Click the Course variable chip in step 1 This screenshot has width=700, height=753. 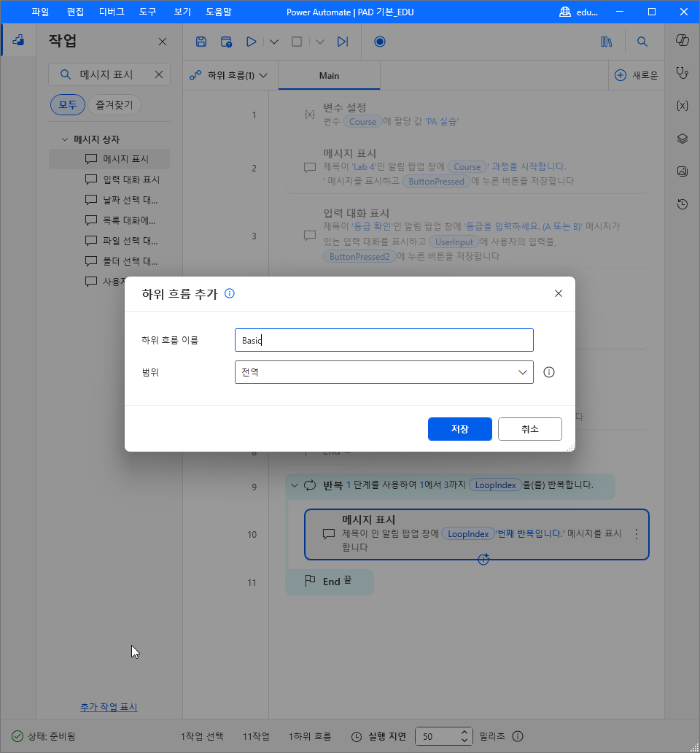click(362, 122)
